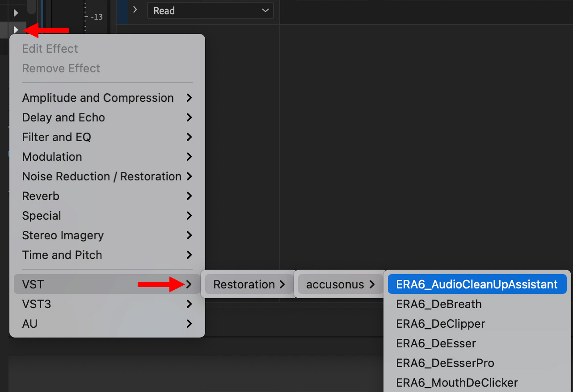Choose ERA6_DeEsserPro plugin
Viewport: 573px width, 392px height.
tap(477, 363)
